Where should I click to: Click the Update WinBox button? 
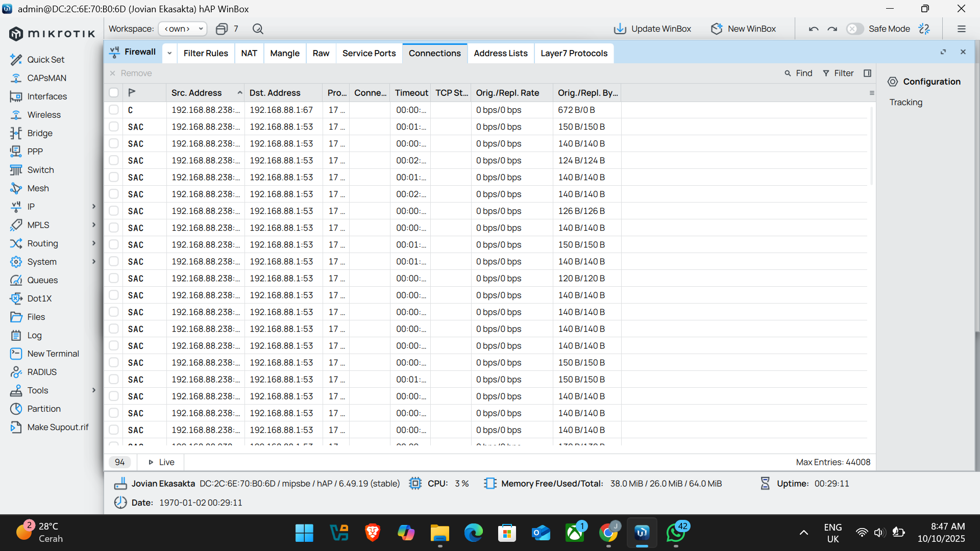click(652, 29)
